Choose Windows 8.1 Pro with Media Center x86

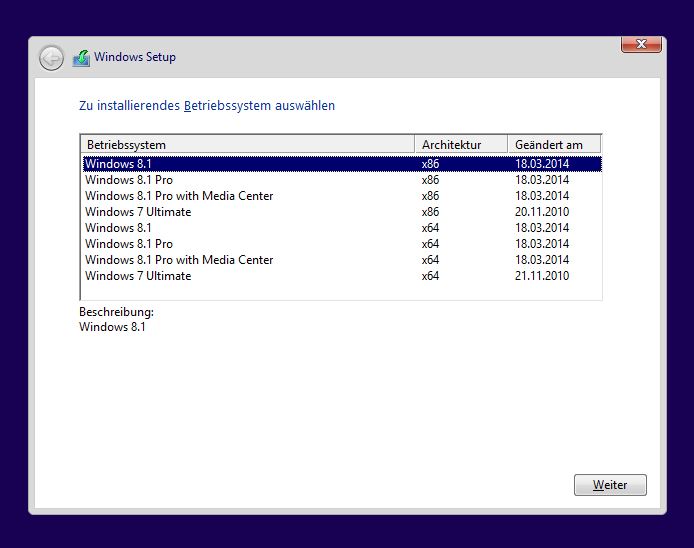point(342,196)
